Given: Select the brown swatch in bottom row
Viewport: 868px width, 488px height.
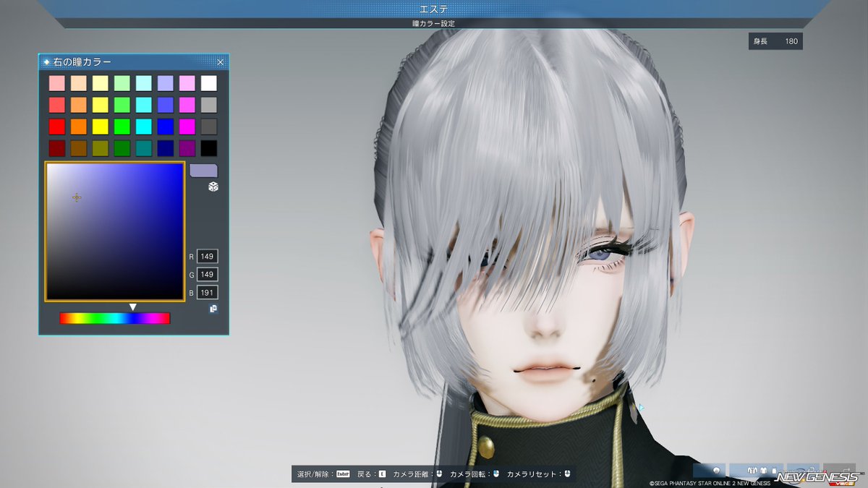Looking at the screenshot, I should [x=79, y=148].
